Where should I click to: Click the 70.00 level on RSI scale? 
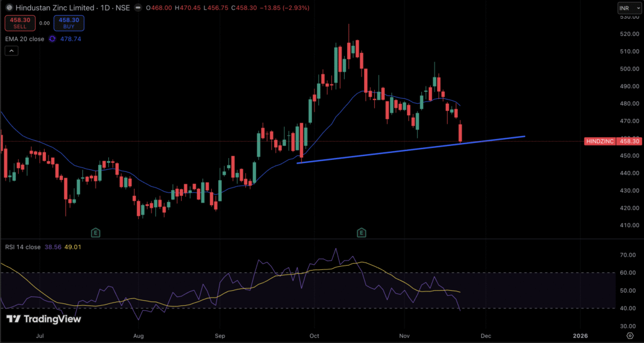pos(628,256)
